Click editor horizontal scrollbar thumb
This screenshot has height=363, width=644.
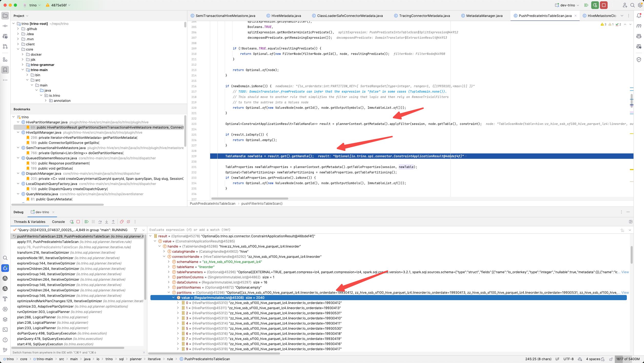[250, 199]
